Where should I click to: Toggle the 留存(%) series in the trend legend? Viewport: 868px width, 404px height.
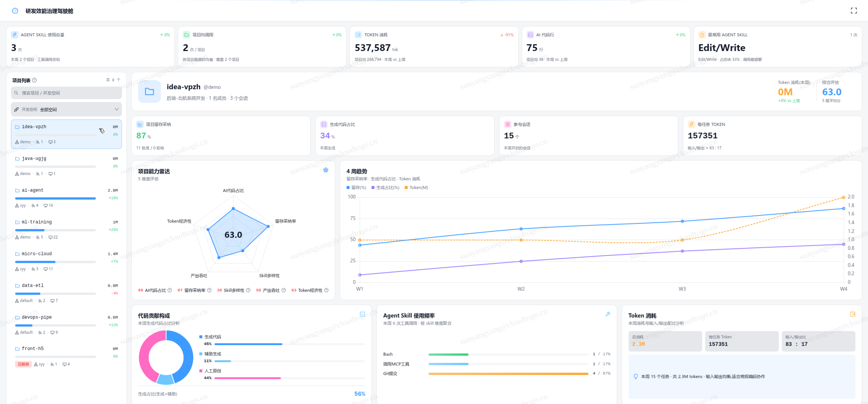coord(356,187)
